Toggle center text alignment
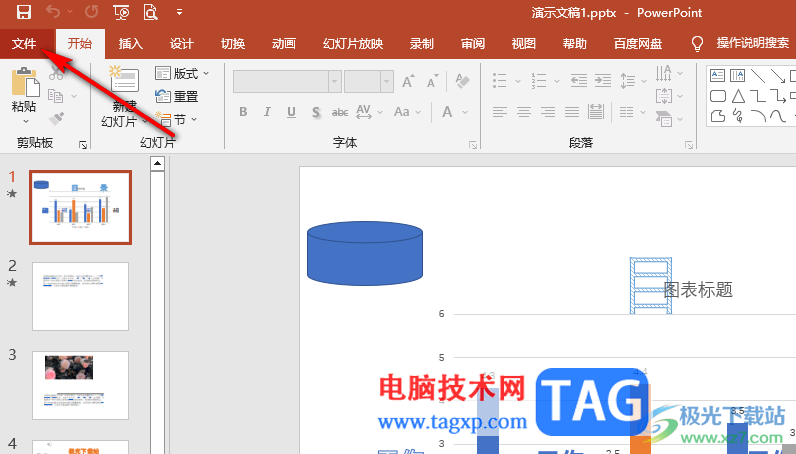The width and height of the screenshot is (796, 454). [x=524, y=112]
